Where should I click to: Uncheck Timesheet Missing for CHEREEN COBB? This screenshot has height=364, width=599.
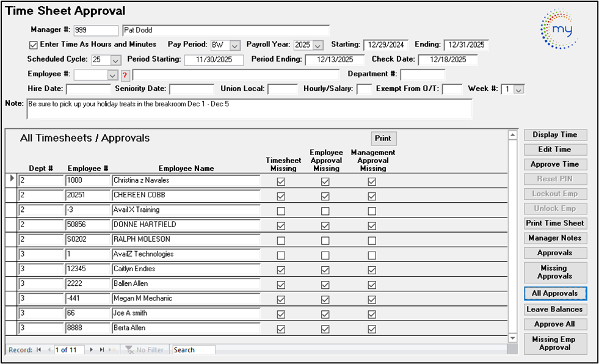tap(281, 196)
